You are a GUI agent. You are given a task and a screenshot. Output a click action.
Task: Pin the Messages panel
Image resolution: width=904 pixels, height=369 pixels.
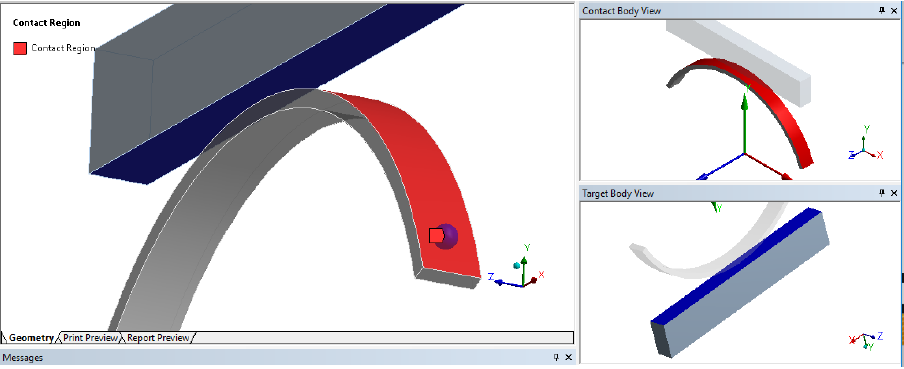tap(557, 357)
